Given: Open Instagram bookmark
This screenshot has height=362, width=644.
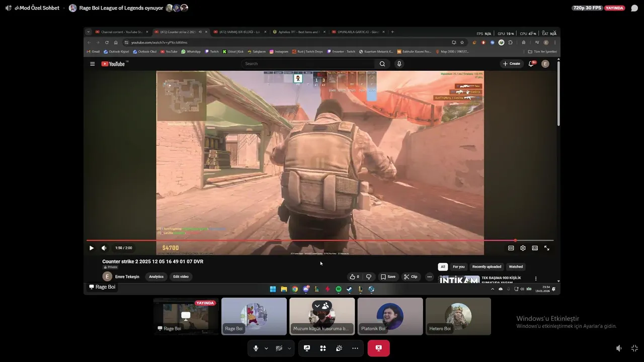Looking at the screenshot, I should coord(279,51).
